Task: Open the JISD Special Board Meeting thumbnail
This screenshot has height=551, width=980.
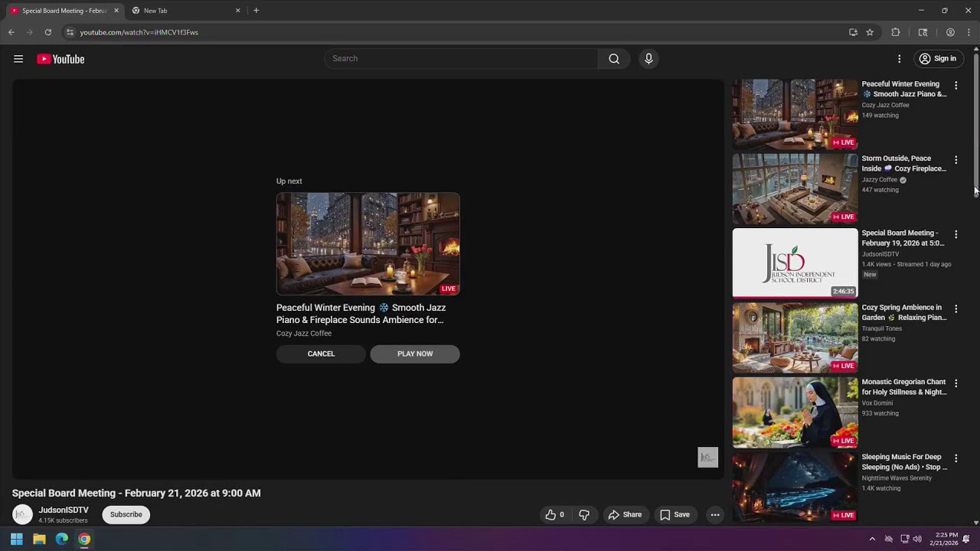Action: (795, 263)
